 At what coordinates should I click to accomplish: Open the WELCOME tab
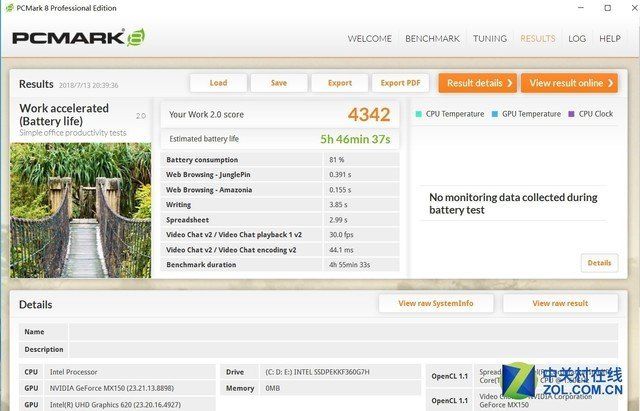coord(369,39)
